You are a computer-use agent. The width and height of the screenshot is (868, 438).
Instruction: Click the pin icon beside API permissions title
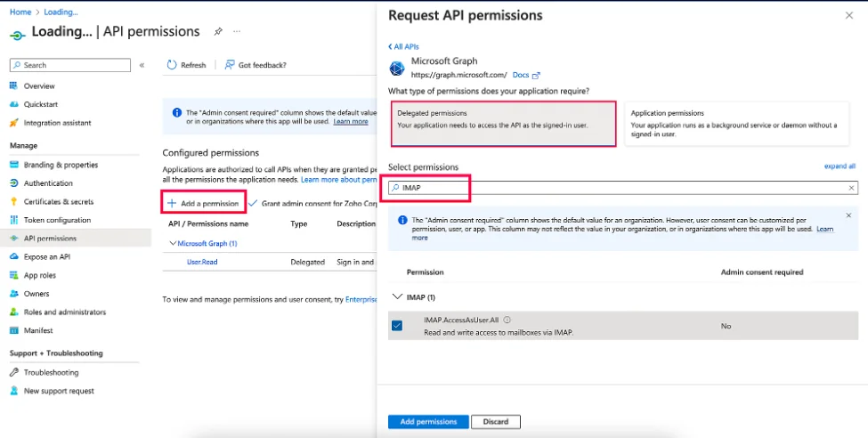(218, 32)
